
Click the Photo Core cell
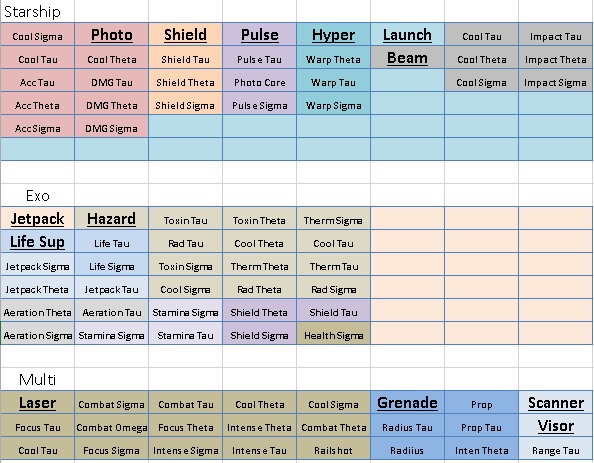click(260, 82)
